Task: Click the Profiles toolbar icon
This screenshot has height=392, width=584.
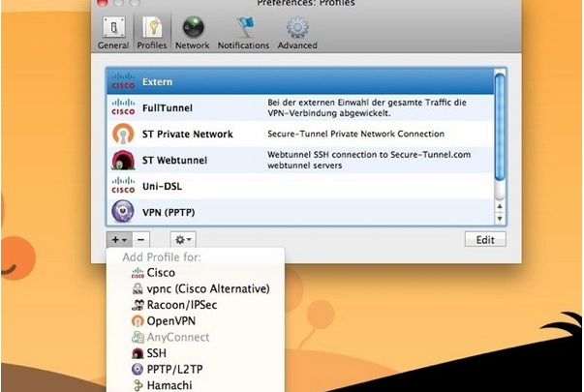Action: pyautogui.click(x=151, y=30)
